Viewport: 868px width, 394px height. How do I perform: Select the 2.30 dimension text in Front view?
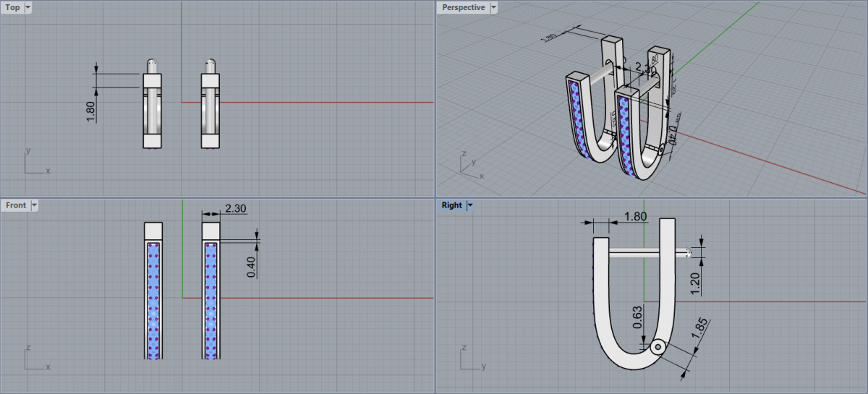pos(236,208)
